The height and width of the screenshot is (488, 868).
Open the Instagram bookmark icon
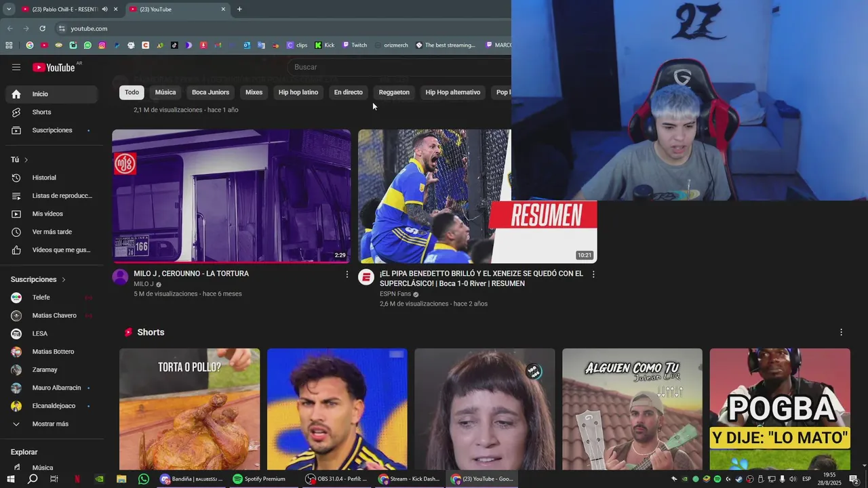coord(102,45)
